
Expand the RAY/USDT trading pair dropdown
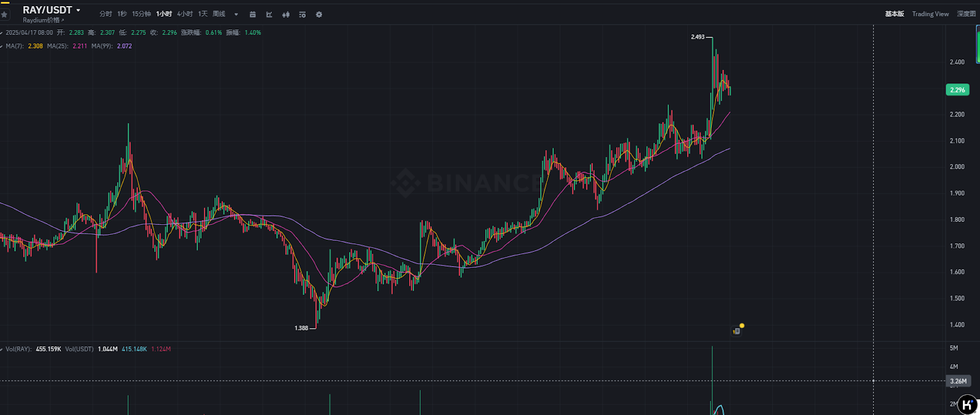coord(78,10)
